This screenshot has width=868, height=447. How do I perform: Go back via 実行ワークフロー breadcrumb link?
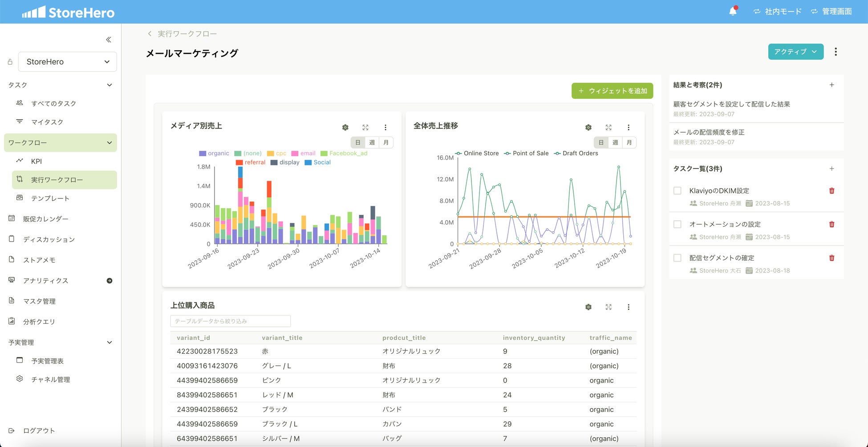click(x=187, y=34)
